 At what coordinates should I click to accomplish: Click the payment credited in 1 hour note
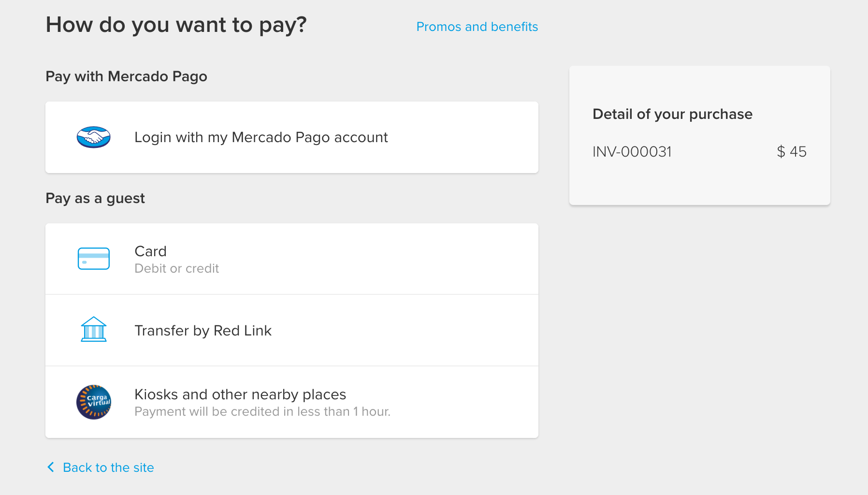tap(262, 411)
